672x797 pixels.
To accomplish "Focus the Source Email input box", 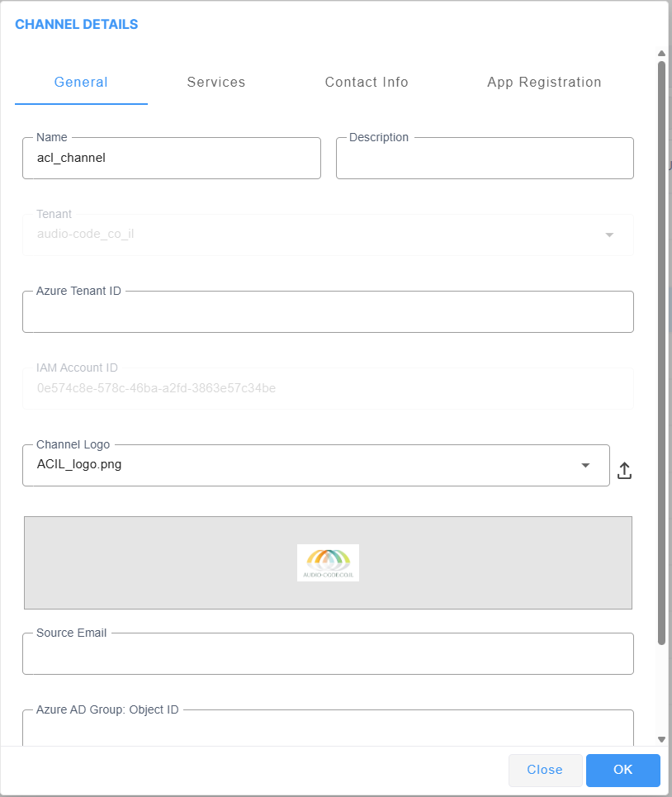I will click(x=328, y=654).
